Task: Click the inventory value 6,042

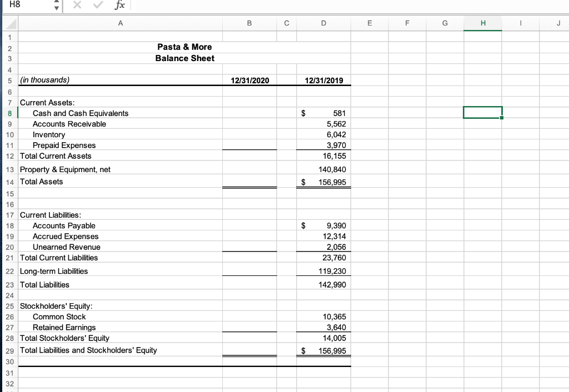Action: coord(324,134)
